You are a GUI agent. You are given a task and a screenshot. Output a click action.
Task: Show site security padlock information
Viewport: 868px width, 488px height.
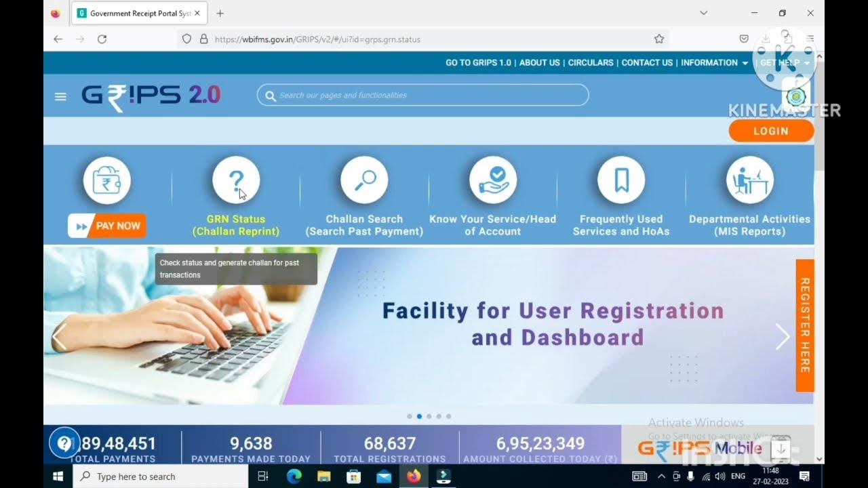(x=203, y=39)
